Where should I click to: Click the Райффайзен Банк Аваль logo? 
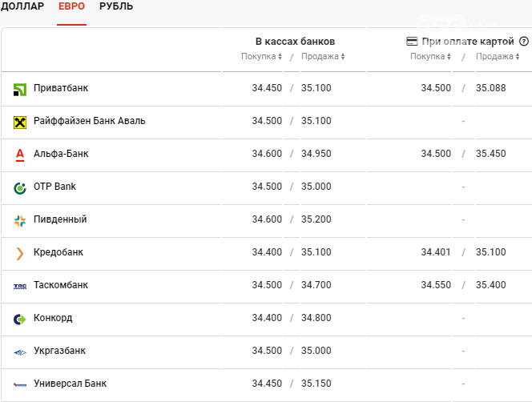tap(20, 123)
